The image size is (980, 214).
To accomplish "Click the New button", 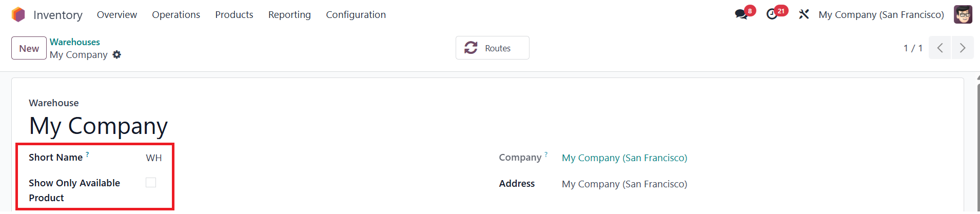I will [x=29, y=48].
